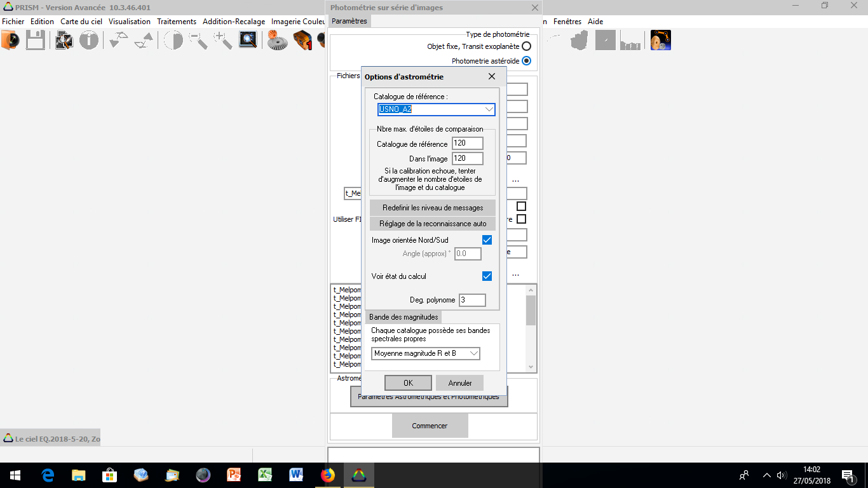Click 'Réglage de la reconnaissance auto' button
The image size is (868, 488).
click(x=433, y=224)
